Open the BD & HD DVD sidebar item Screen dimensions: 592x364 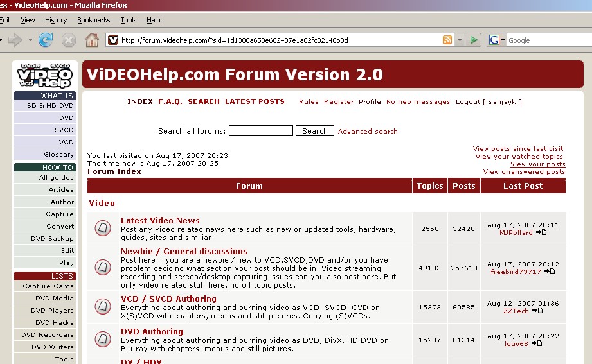click(45, 106)
